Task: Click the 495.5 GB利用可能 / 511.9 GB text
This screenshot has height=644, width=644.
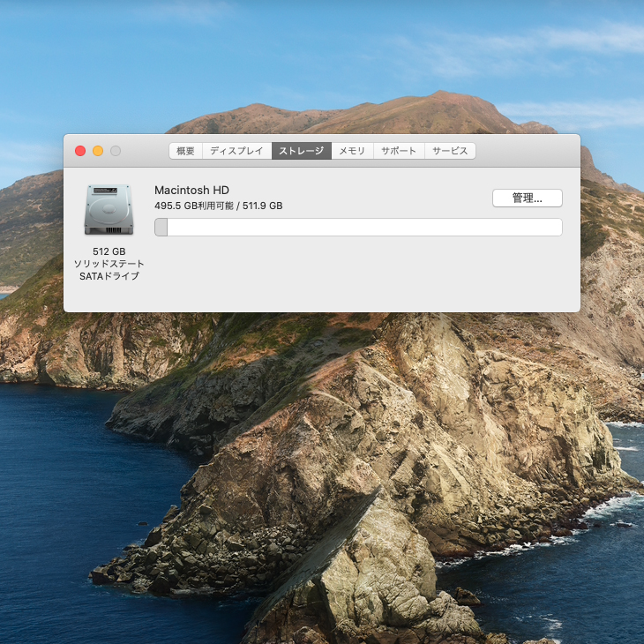Action: click(219, 206)
